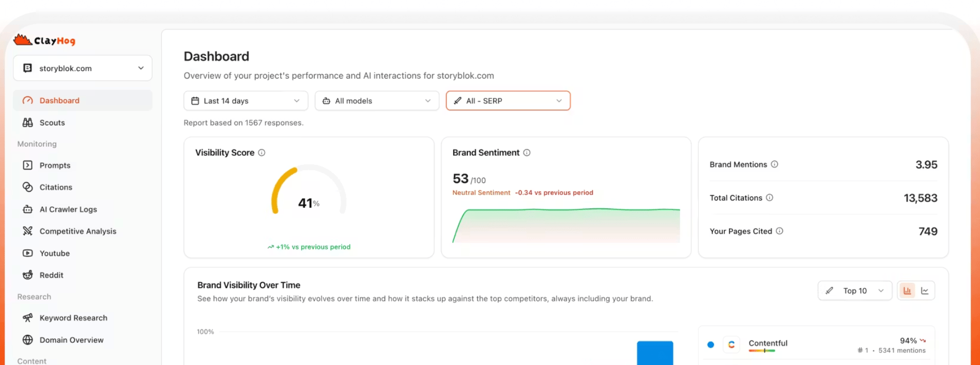Open the storyblok.com project dropdown

pyautogui.click(x=83, y=68)
